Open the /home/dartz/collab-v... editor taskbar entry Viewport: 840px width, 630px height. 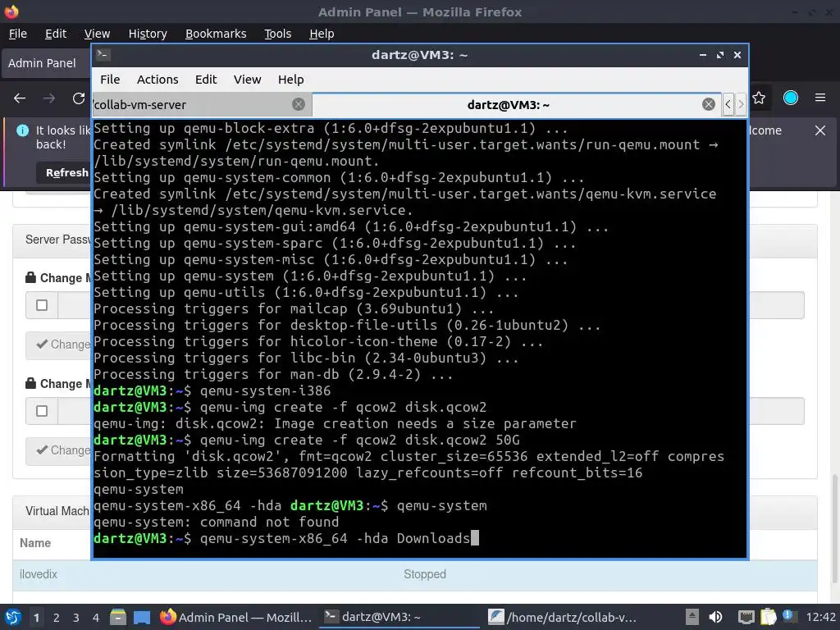pyautogui.click(x=563, y=618)
